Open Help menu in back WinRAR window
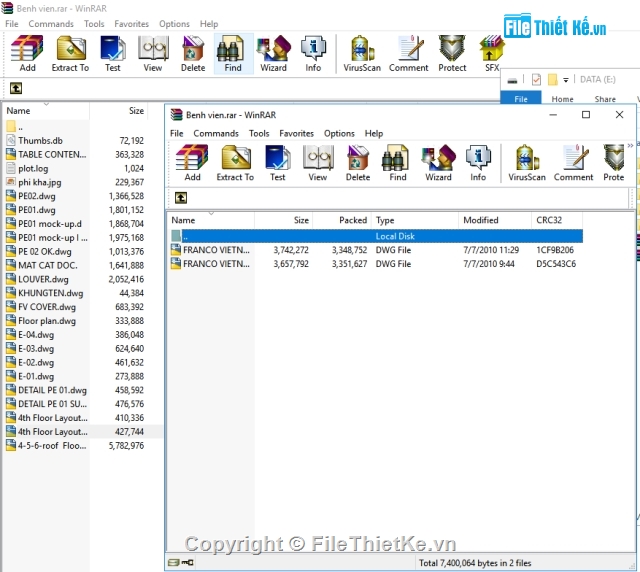This screenshot has width=640, height=572. [209, 24]
